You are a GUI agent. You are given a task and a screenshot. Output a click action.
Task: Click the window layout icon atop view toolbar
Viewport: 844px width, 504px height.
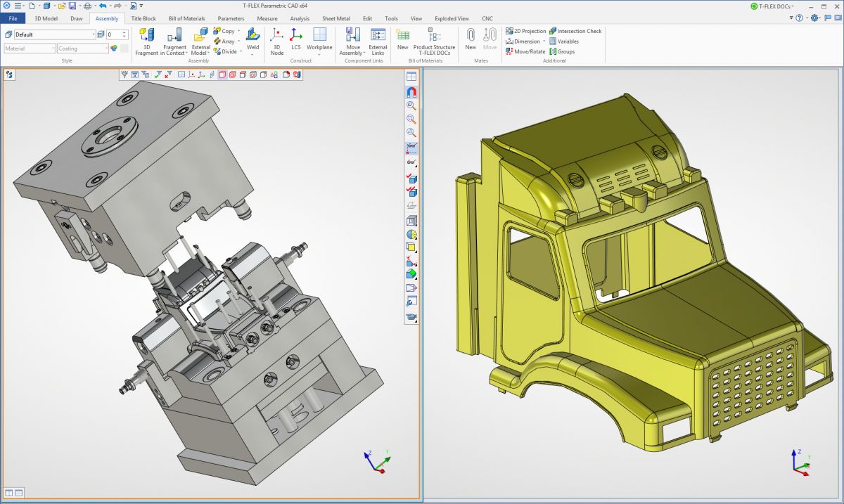pyautogui.click(x=411, y=77)
